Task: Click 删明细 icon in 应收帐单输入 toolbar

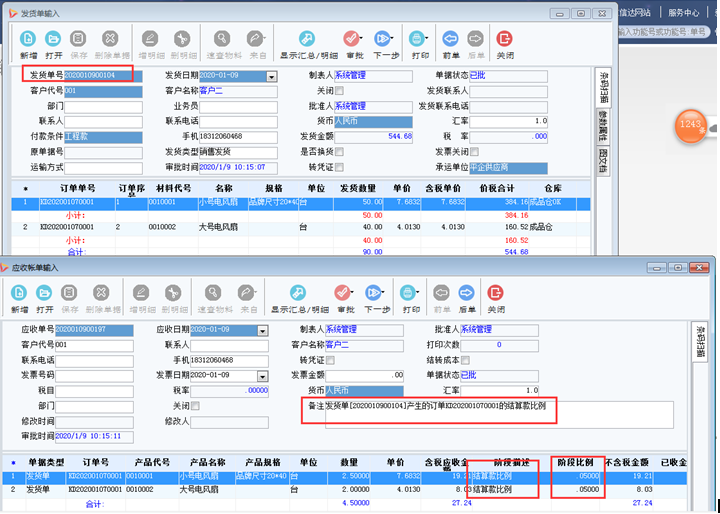Action: 173,293
